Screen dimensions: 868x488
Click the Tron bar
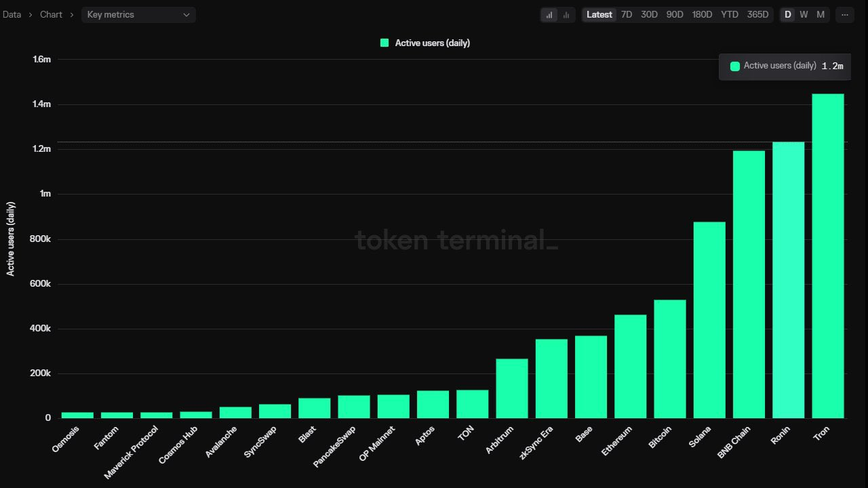(x=828, y=256)
